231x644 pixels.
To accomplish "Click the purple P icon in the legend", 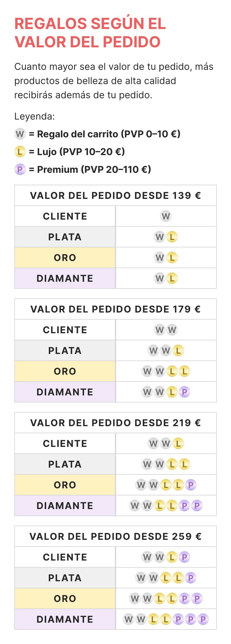I will click(20, 170).
